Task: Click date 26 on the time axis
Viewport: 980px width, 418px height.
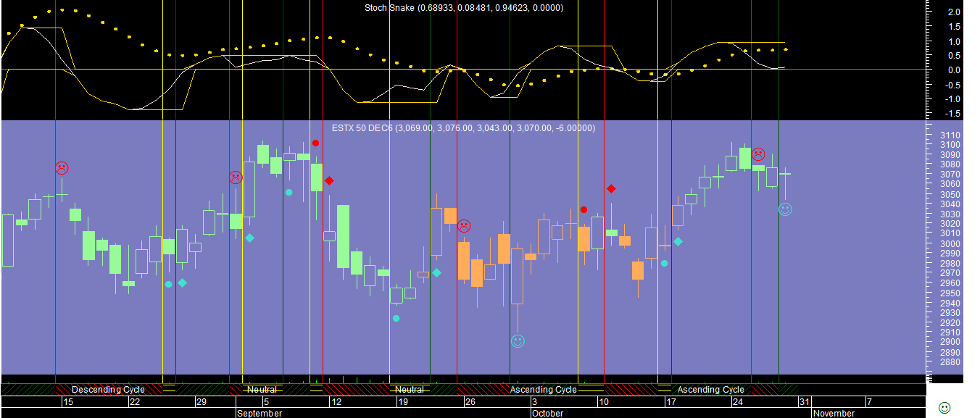Action: pos(470,401)
